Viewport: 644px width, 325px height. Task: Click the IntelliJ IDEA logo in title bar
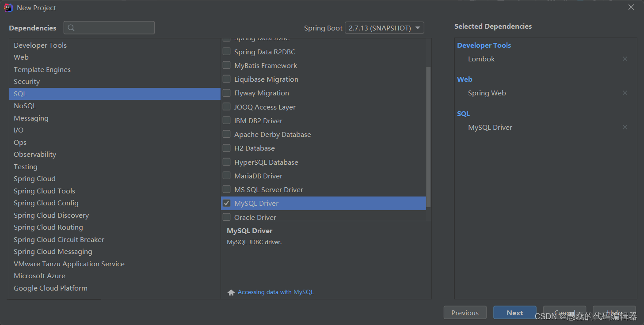click(8, 8)
